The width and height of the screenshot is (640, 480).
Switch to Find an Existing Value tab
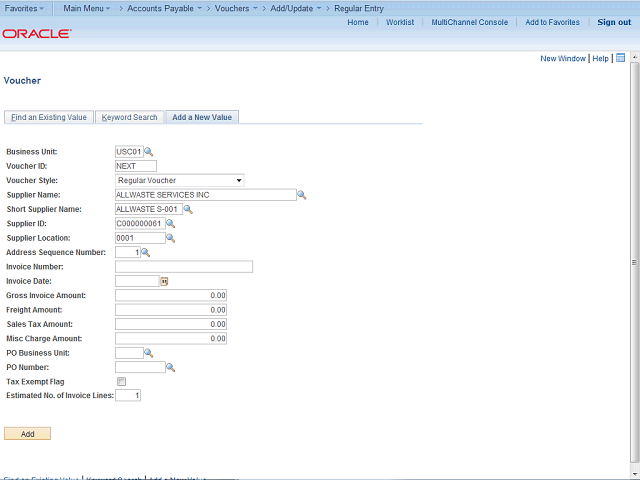49,117
